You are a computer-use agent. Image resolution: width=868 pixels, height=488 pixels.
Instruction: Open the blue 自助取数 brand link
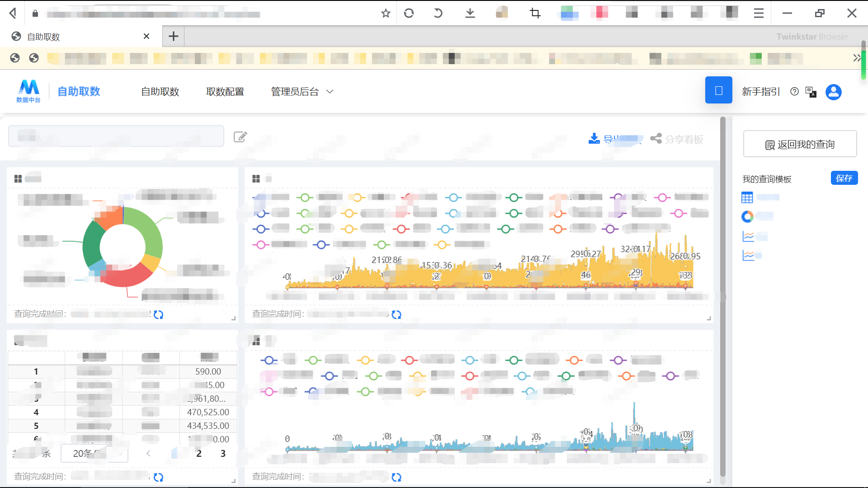click(x=79, y=91)
